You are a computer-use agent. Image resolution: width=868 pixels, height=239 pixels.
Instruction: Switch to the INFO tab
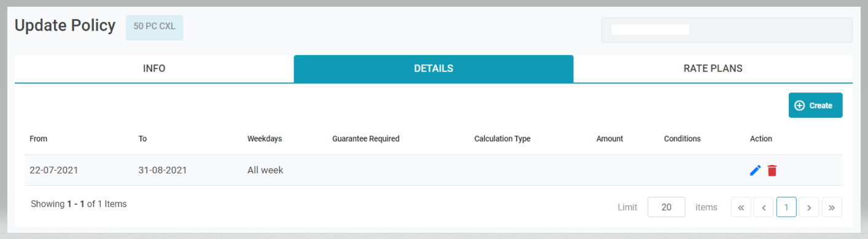[154, 69]
